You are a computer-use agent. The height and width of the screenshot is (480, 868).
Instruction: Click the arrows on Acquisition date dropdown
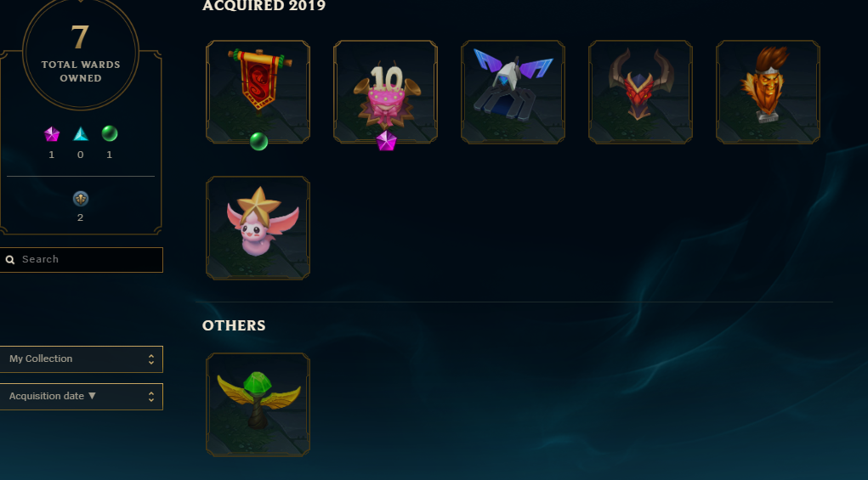click(151, 397)
